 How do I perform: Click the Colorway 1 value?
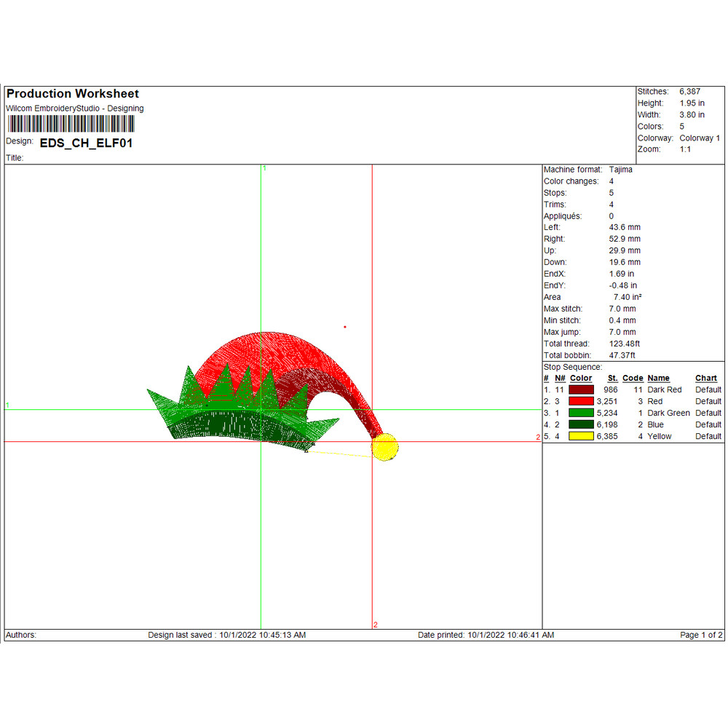pyautogui.click(x=700, y=138)
